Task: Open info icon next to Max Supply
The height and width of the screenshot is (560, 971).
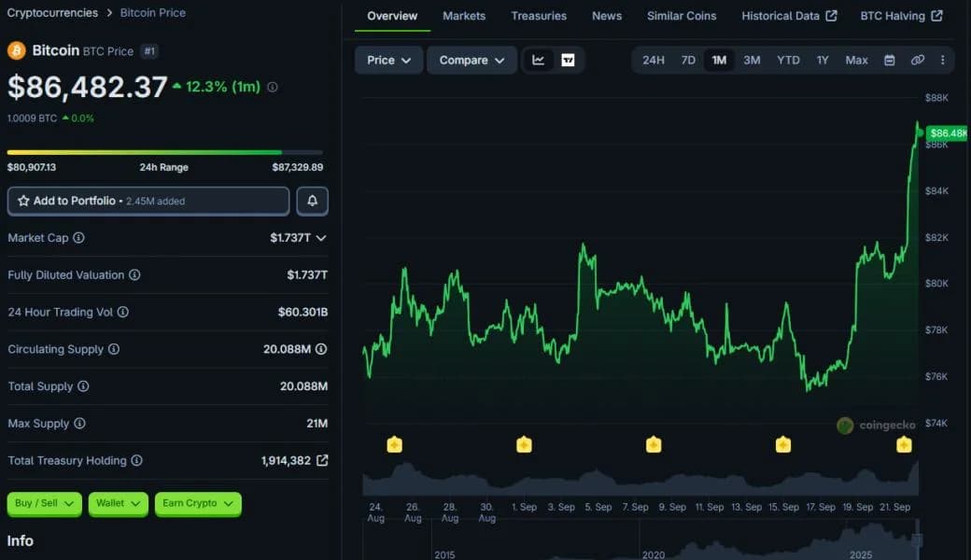Action: [x=79, y=423]
